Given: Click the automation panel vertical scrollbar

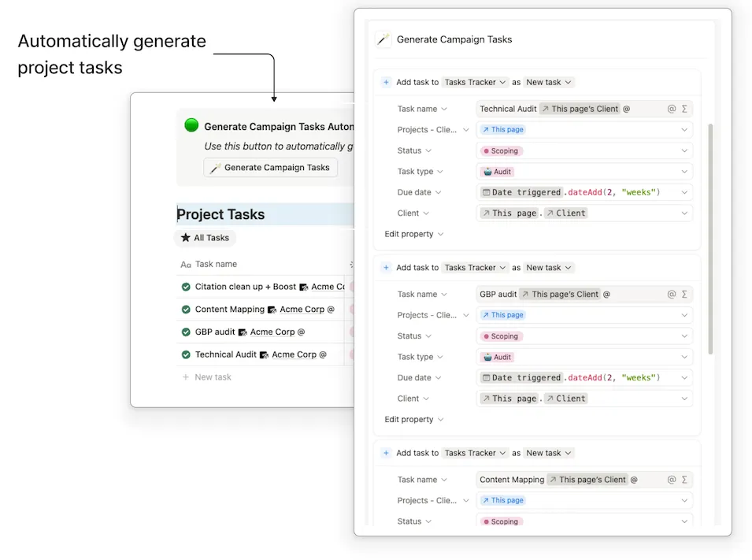Looking at the screenshot, I should pyautogui.click(x=709, y=236).
